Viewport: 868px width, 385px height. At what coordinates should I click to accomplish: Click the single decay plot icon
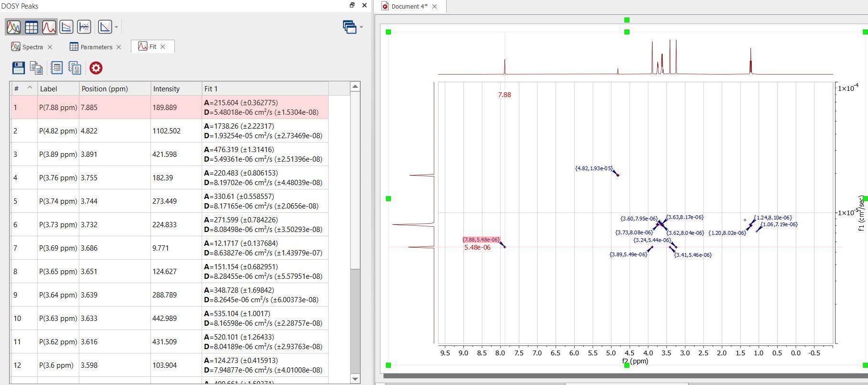coord(105,27)
